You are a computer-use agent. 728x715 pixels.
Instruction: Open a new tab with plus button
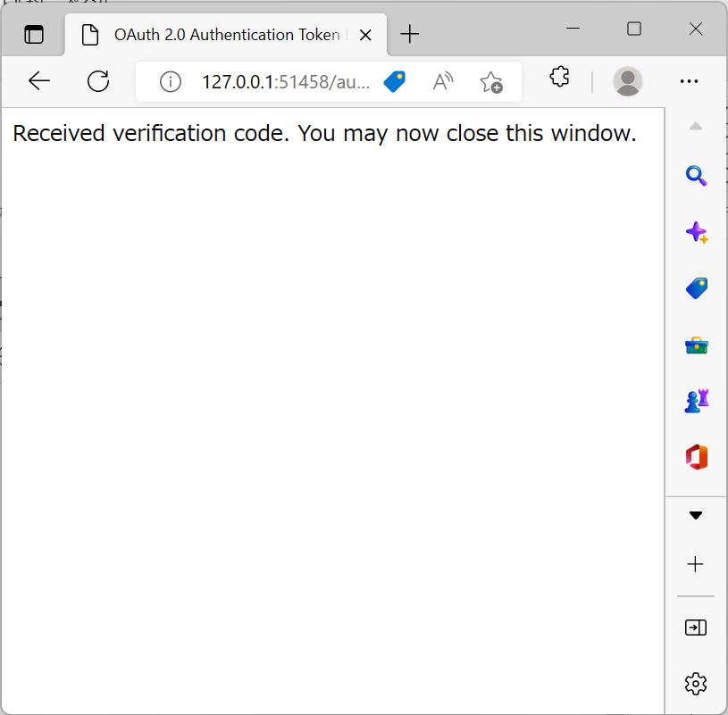409,34
